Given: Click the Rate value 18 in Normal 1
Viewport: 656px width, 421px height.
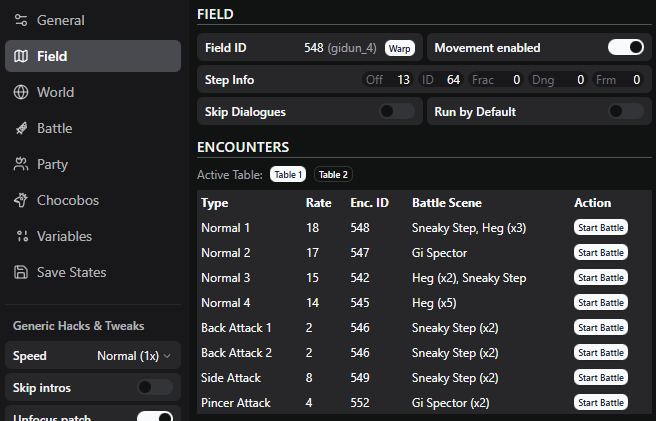Looking at the screenshot, I should 313,228.
